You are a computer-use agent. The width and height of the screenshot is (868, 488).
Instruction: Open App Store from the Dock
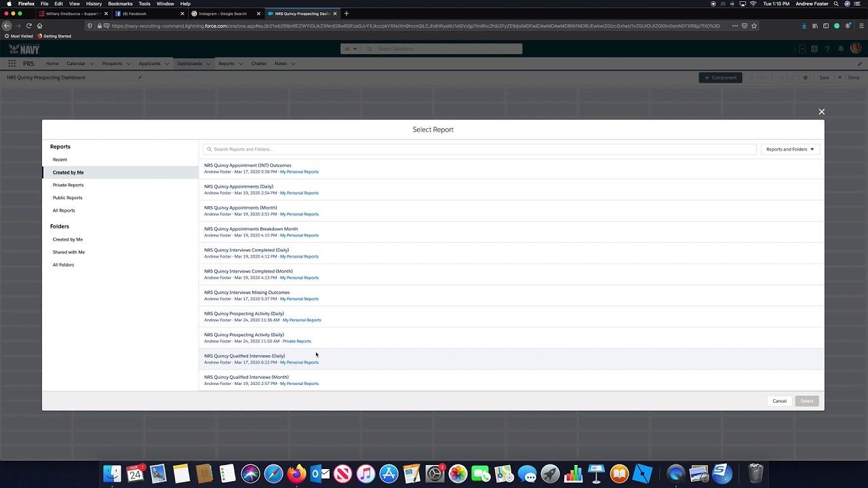coord(389,473)
